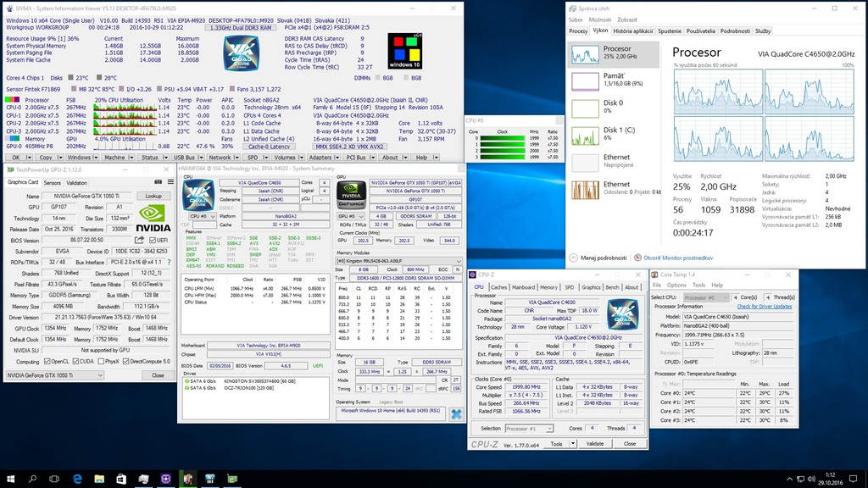Select Pamäť memory item in Task Manager

point(614,81)
